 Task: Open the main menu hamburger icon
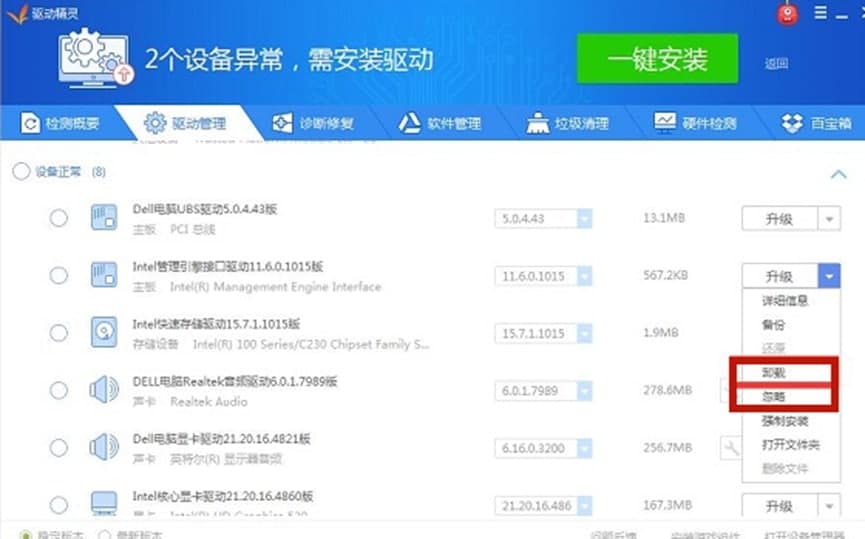pyautogui.click(x=820, y=12)
